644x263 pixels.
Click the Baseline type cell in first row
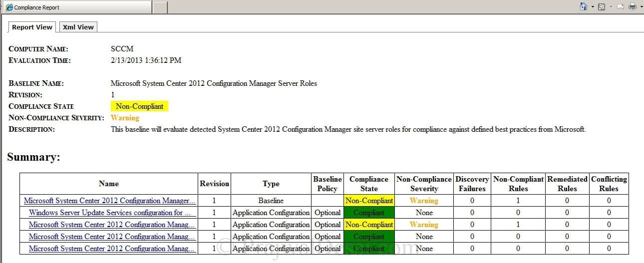tap(271, 201)
